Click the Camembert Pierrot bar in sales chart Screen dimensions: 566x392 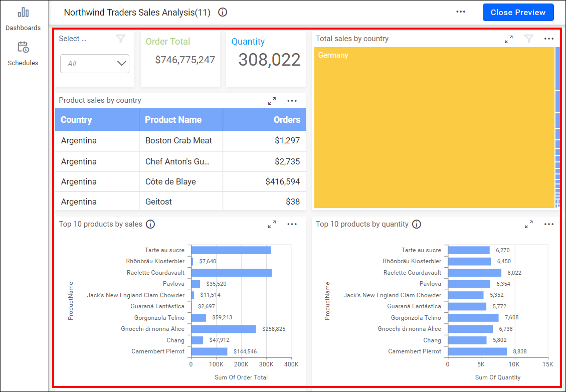209,351
